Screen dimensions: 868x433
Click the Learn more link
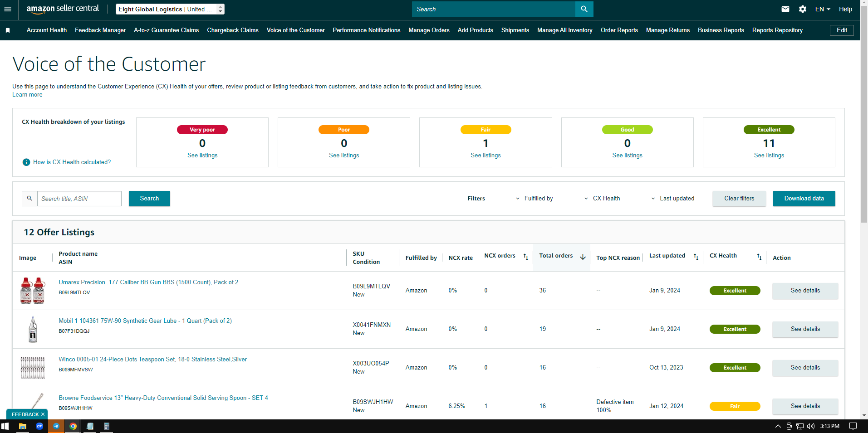pyautogui.click(x=27, y=95)
